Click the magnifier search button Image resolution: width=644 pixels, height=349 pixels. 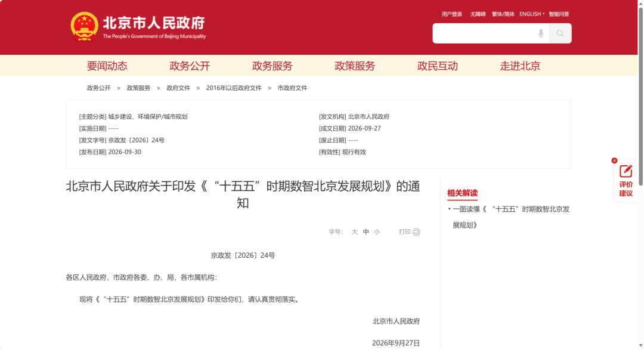pos(560,33)
